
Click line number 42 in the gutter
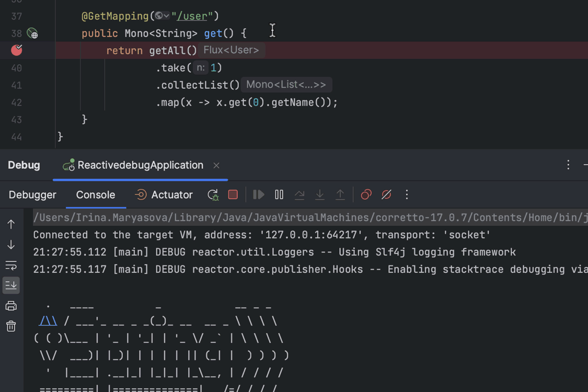click(17, 102)
